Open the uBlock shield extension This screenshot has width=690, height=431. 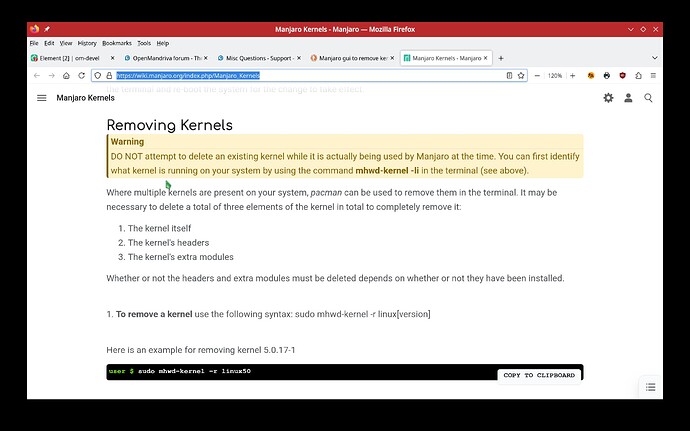pyautogui.click(x=622, y=76)
